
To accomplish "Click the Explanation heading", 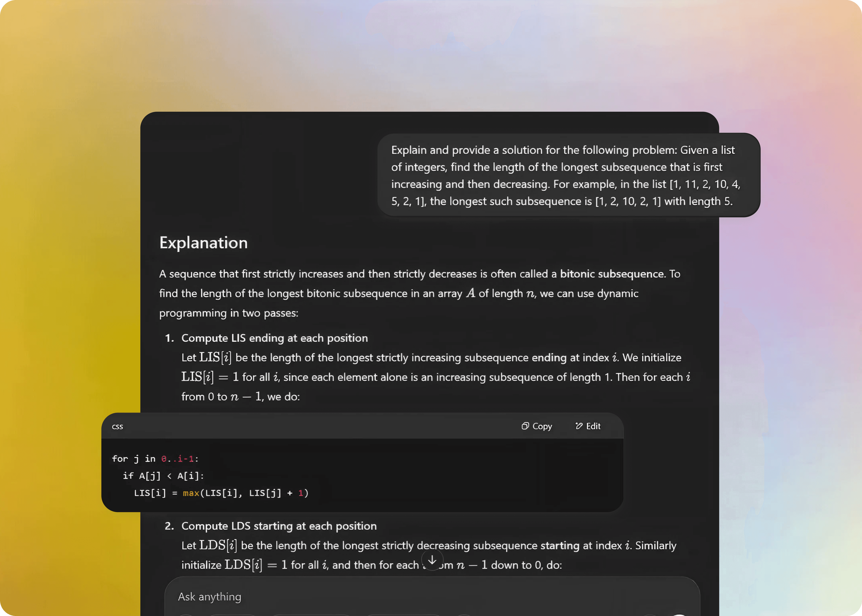I will click(203, 243).
